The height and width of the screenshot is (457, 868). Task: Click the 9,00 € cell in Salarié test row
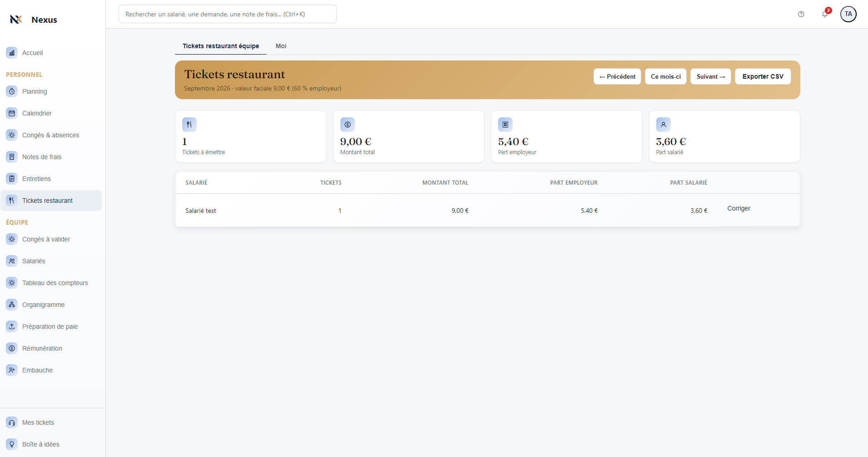click(x=460, y=211)
